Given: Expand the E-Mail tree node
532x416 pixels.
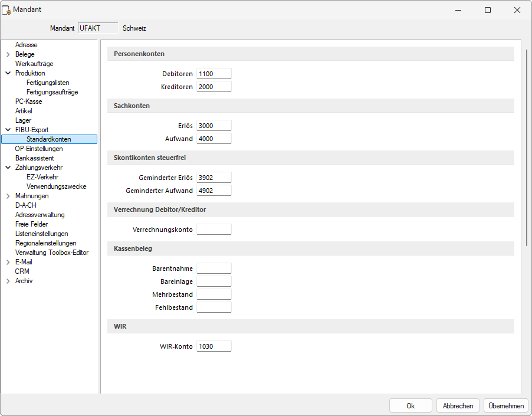Looking at the screenshot, I should click(8, 262).
